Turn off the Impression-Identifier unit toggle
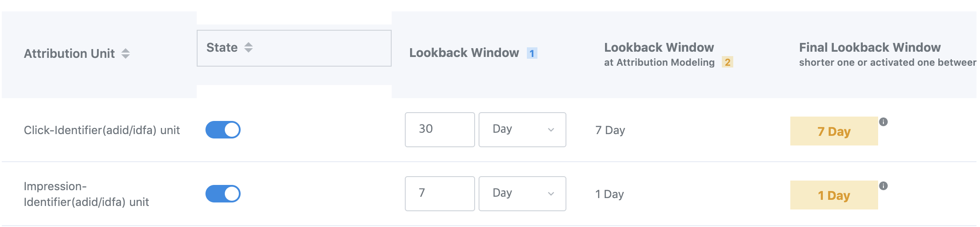The height and width of the screenshot is (227, 980). click(x=223, y=194)
